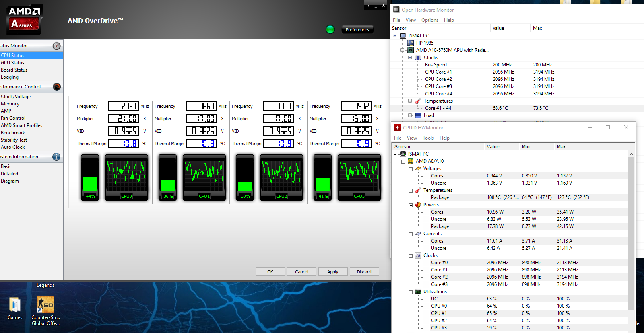Click the CPU1 36% usage bar

[x=168, y=177]
